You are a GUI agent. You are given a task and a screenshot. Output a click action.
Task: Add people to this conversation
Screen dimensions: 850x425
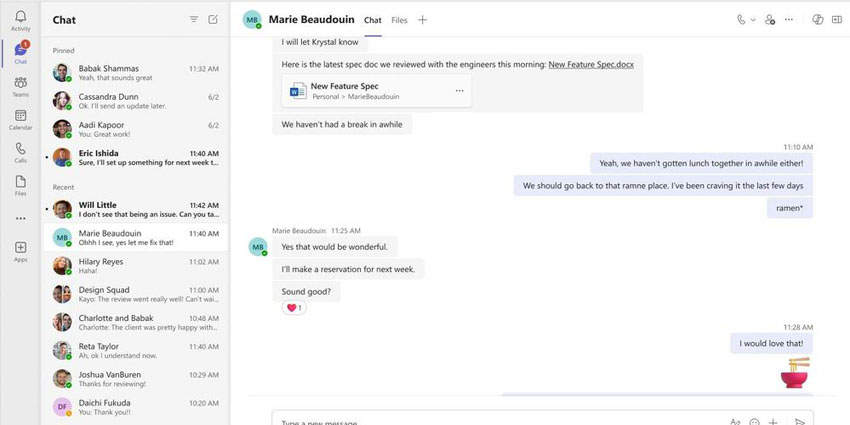coord(770,20)
